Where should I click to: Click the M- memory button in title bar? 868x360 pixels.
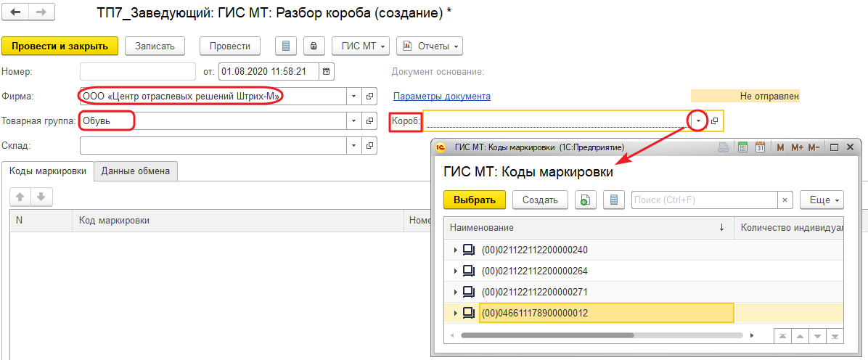coord(814,147)
